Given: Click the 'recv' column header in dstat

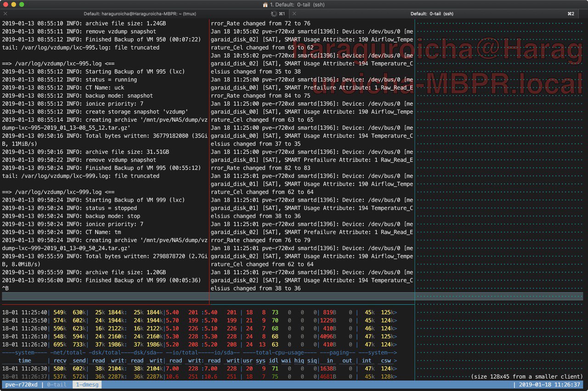Looking at the screenshot, I should 60,361.
